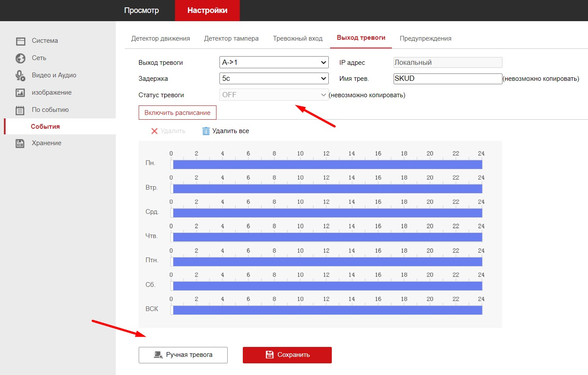Click the Включить расписание button
Screen dimensions: 588x375
[x=178, y=113]
